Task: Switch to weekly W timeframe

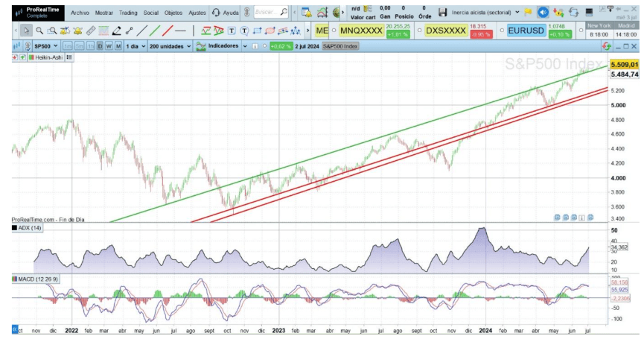Action: coord(109,46)
